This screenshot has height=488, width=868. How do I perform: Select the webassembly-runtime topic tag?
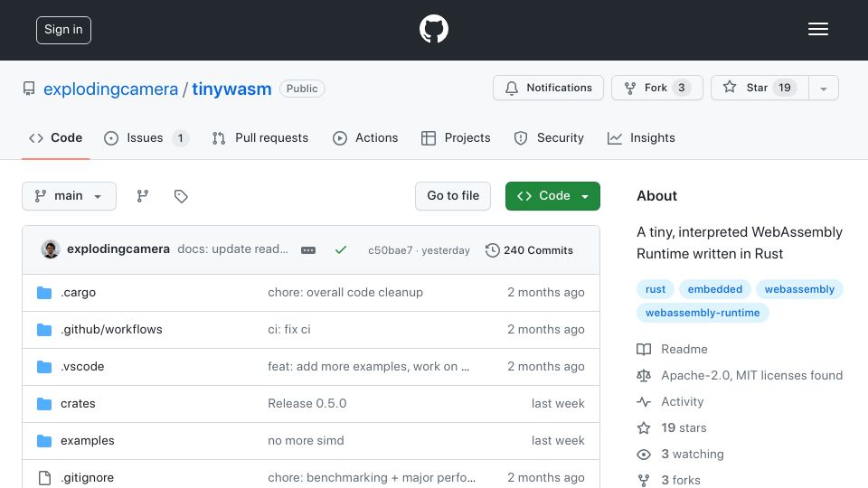(x=703, y=313)
